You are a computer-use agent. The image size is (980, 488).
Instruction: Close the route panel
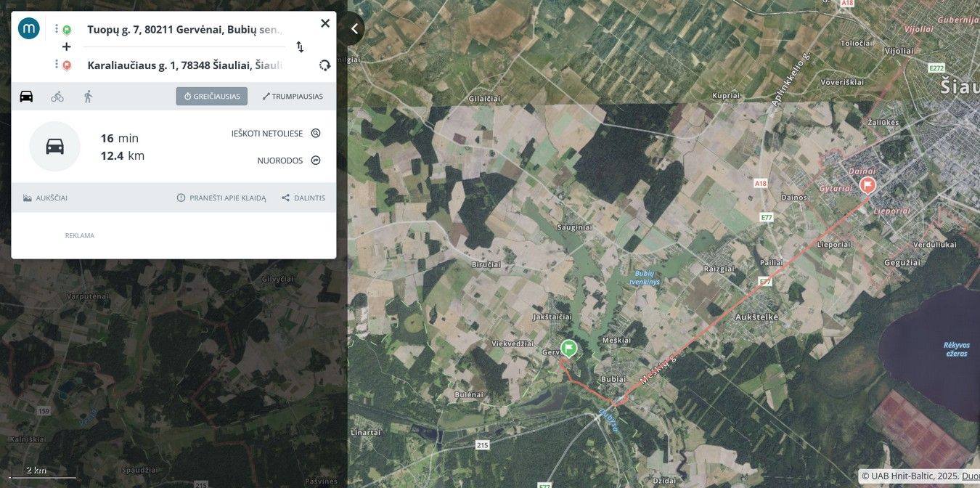pyautogui.click(x=325, y=23)
